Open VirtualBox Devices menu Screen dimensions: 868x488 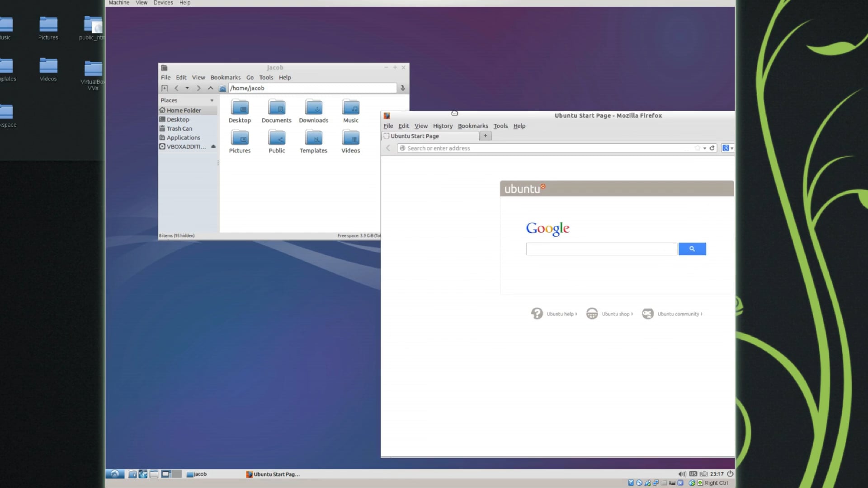click(163, 3)
